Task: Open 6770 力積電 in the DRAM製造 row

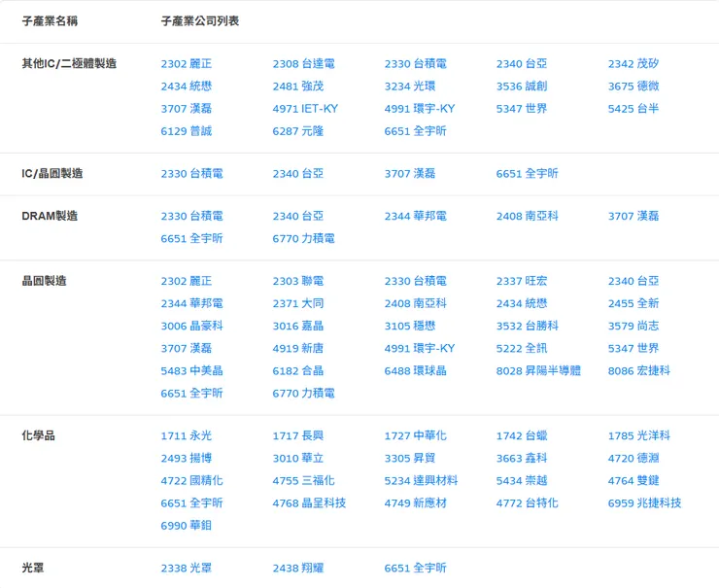Action: click(303, 238)
